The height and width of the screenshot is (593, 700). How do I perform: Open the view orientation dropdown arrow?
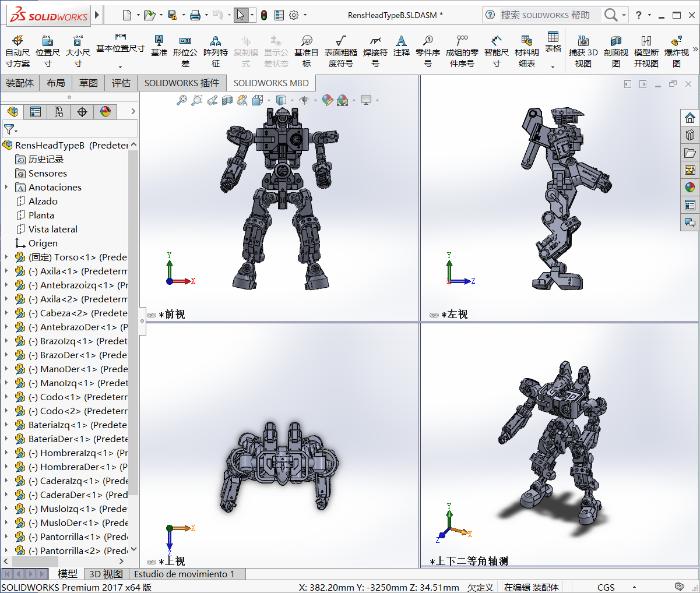coord(269,100)
